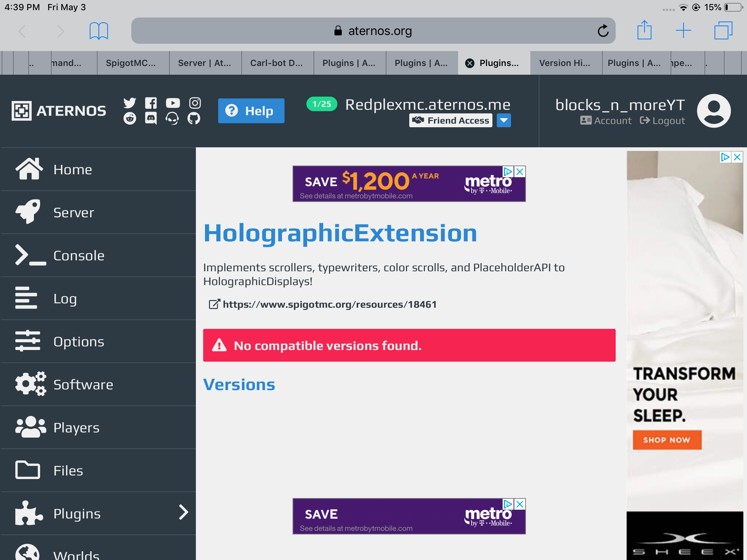Go to Home in the sidebar
The image size is (747, 560).
coord(98,169)
